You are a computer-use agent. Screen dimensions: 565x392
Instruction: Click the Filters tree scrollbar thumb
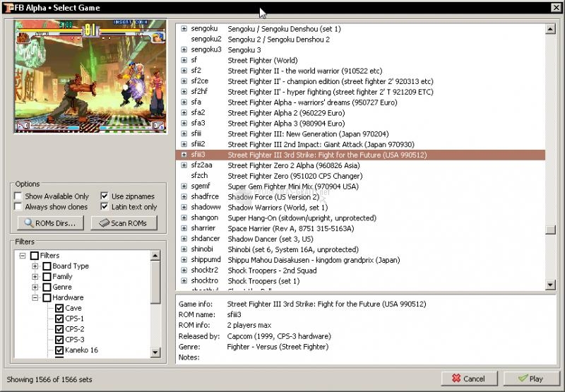(155, 282)
